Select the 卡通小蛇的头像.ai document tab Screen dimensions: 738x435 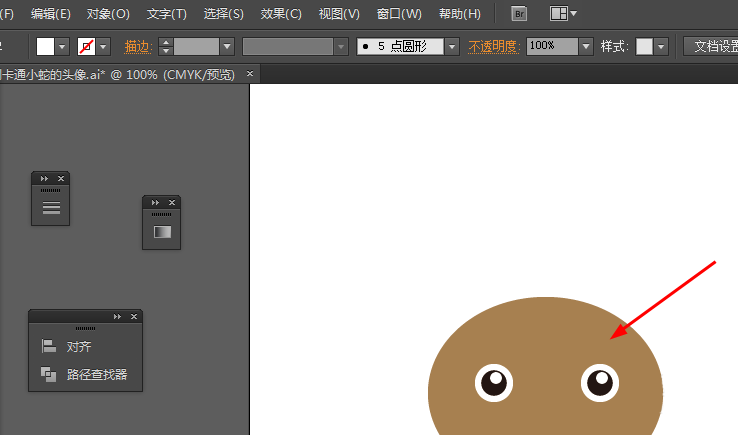point(118,74)
